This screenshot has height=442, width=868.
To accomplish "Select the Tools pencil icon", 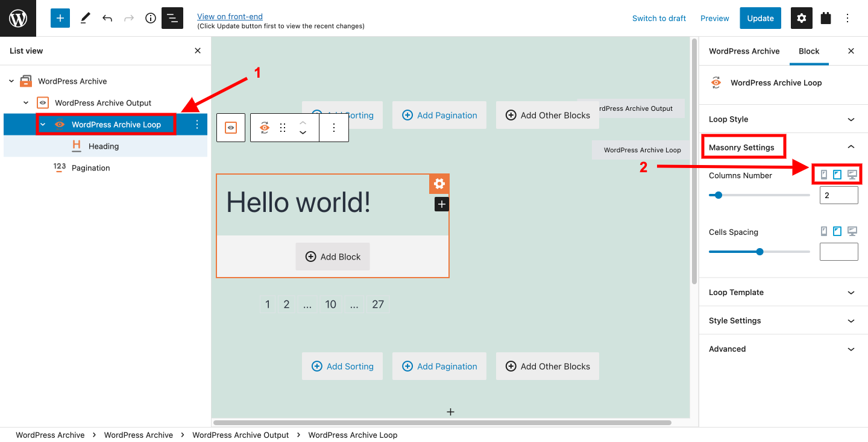I will [x=85, y=18].
